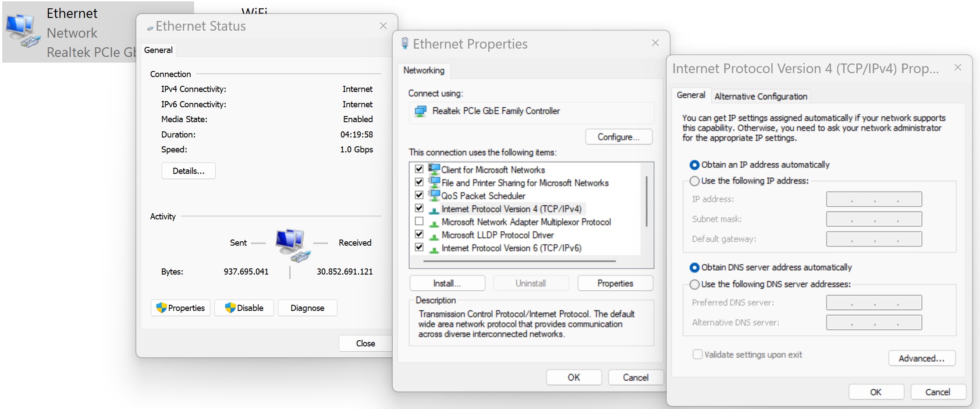Click the Alternative DNS server field
Image resolution: width=980 pixels, height=409 pixels.
coord(874,323)
